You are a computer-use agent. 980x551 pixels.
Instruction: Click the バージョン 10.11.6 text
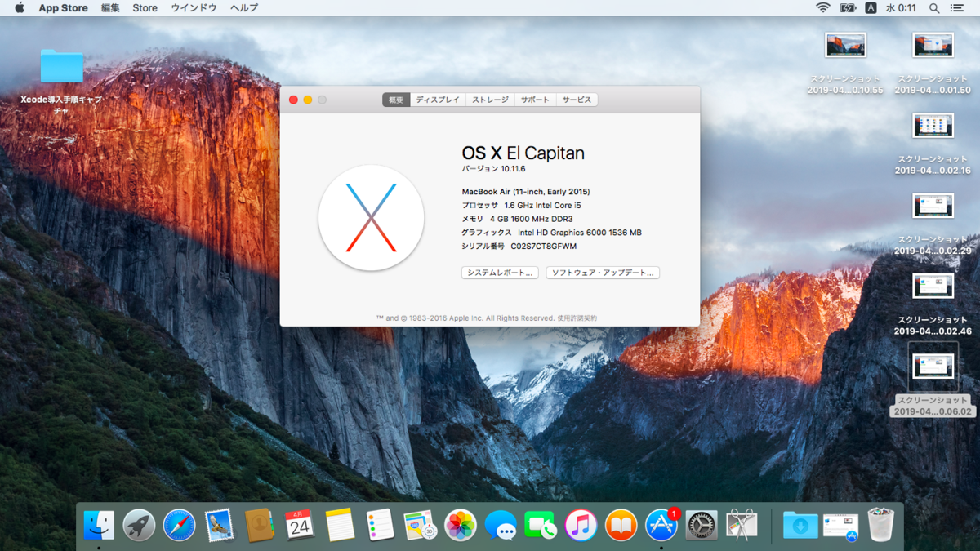pos(493,169)
